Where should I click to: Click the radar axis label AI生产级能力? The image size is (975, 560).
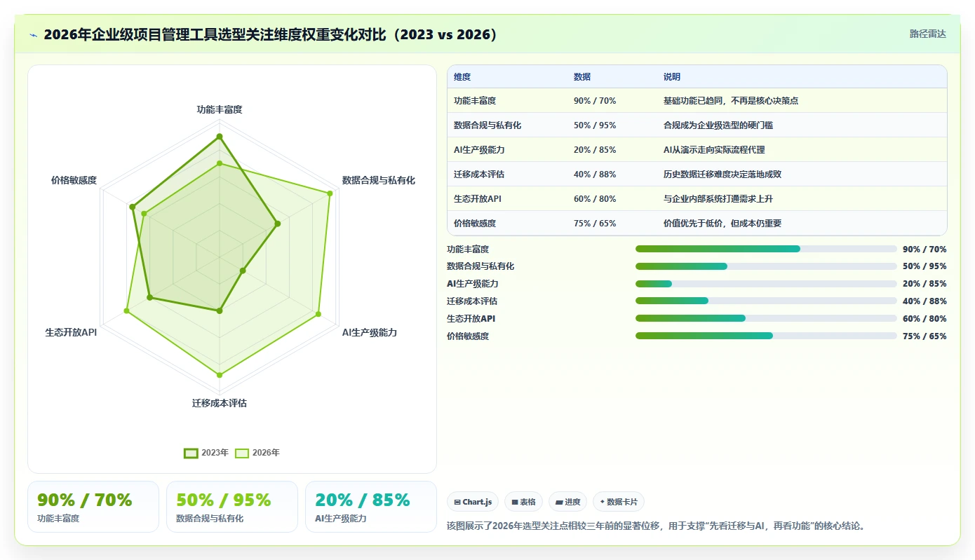(370, 332)
